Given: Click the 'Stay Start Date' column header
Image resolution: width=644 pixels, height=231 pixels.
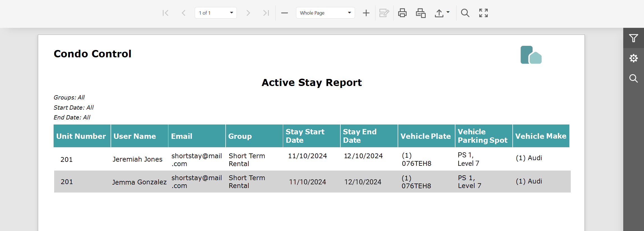Looking at the screenshot, I should [x=311, y=136].
